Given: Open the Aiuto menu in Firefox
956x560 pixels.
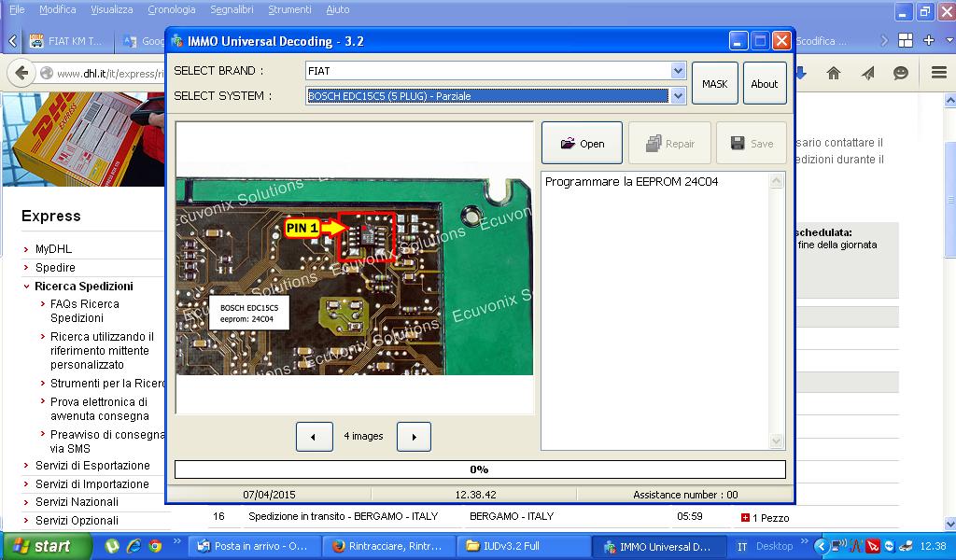Looking at the screenshot, I should [338, 9].
